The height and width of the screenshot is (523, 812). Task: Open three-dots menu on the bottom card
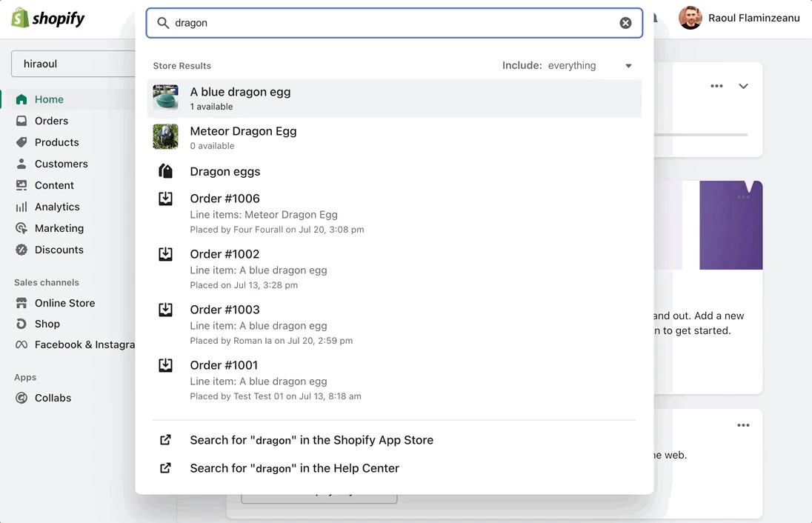743,425
